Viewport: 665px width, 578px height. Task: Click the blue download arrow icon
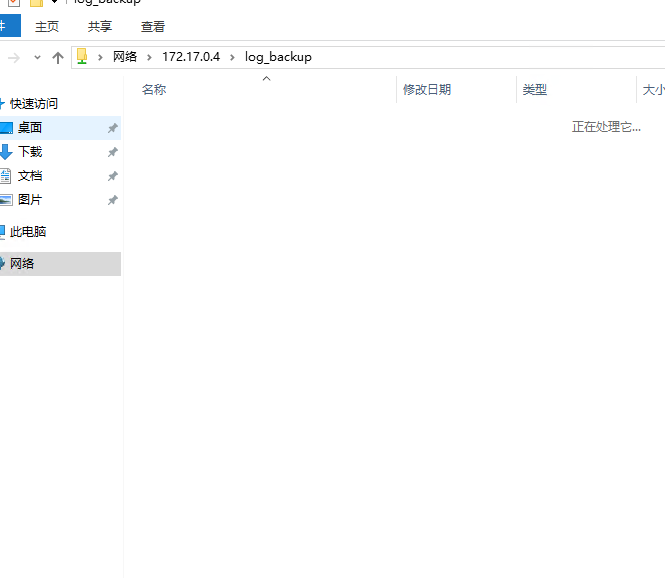pos(6,152)
